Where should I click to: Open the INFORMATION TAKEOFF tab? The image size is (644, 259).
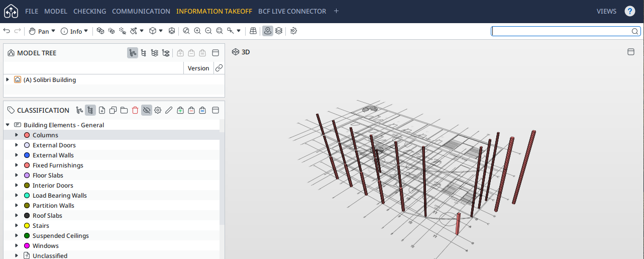point(214,11)
